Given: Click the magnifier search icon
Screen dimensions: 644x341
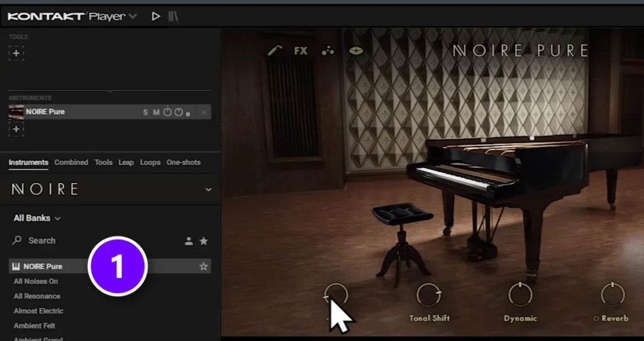Looking at the screenshot, I should (x=17, y=240).
